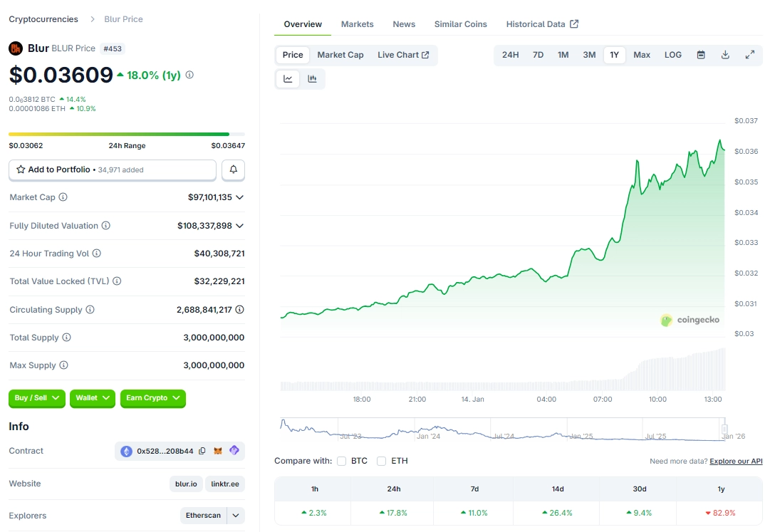Screen dimensions: 775x532
Task: Open the Historical Data tab
Action: tap(536, 24)
